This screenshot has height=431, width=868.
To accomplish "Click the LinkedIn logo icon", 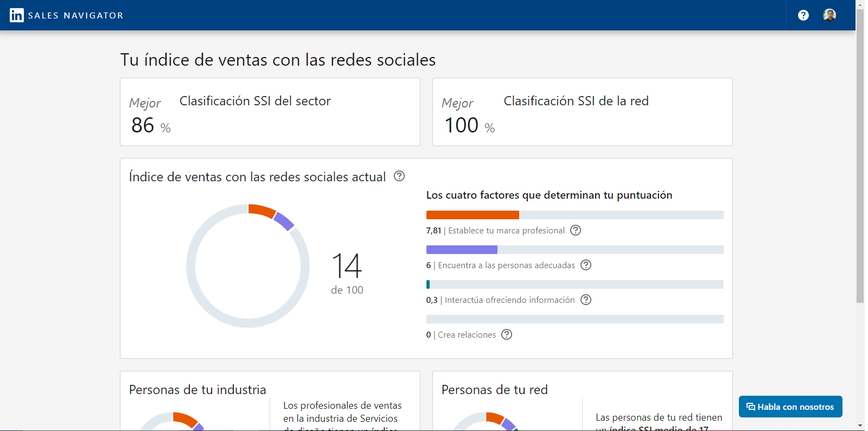I will 17,15.
